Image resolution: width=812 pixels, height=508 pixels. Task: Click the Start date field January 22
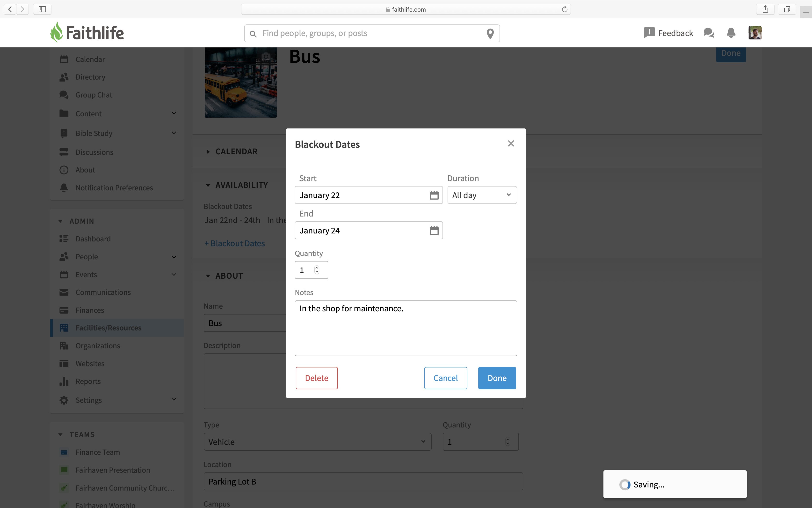point(368,195)
